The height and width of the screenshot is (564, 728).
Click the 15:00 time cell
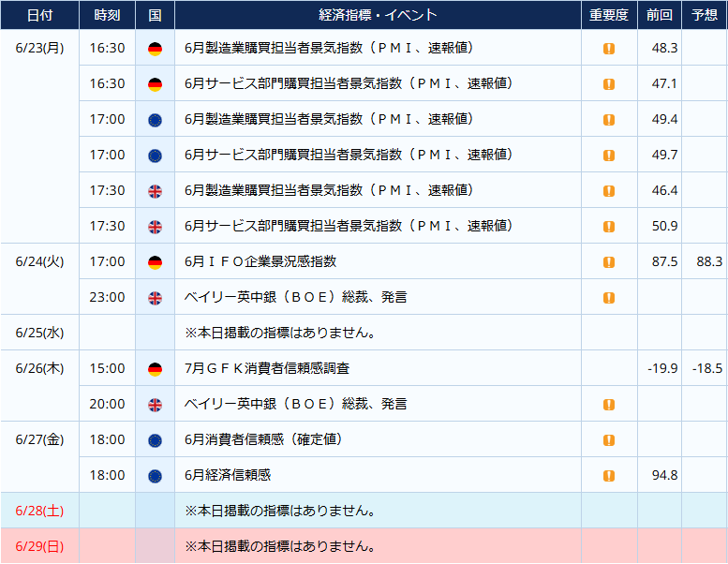point(107,368)
